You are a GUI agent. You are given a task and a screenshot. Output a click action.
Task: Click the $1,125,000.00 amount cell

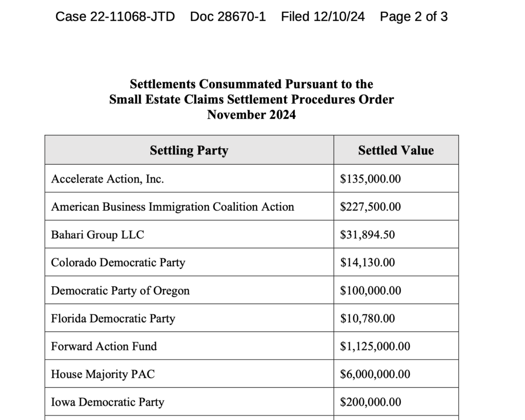(x=375, y=346)
